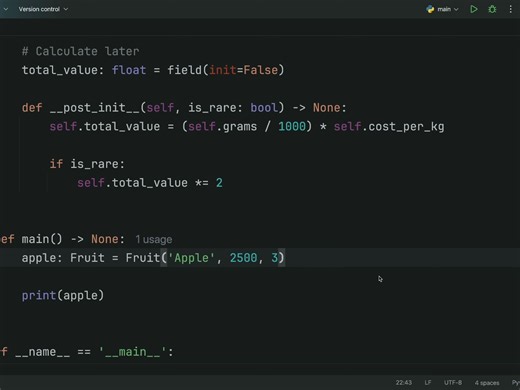Image resolution: width=520 pixels, height=390 pixels.
Task: Click the is_rare: bool parameter
Action: pos(233,108)
